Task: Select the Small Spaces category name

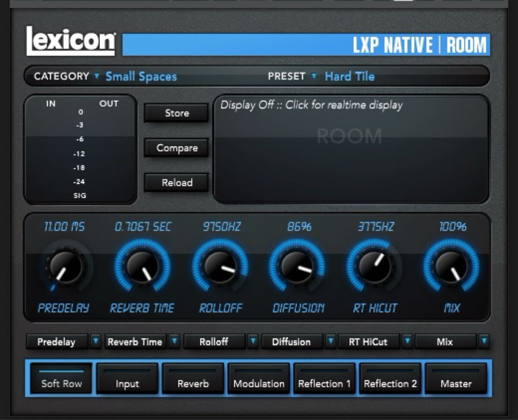Action: point(141,77)
